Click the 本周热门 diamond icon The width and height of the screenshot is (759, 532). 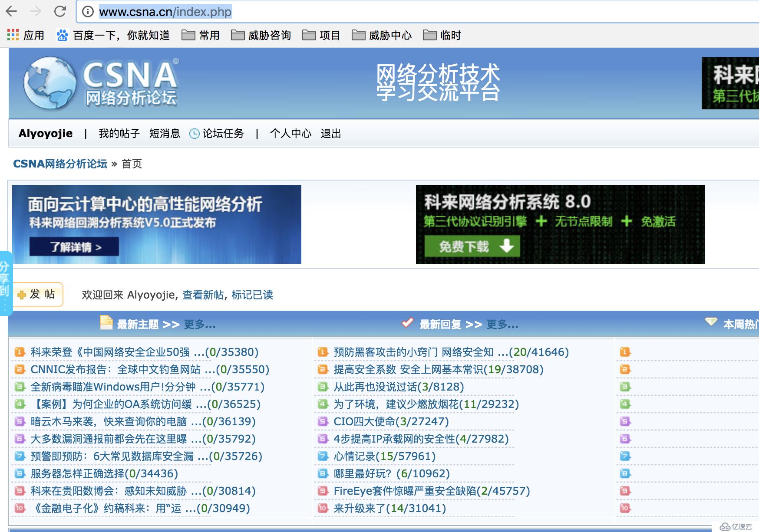point(711,322)
